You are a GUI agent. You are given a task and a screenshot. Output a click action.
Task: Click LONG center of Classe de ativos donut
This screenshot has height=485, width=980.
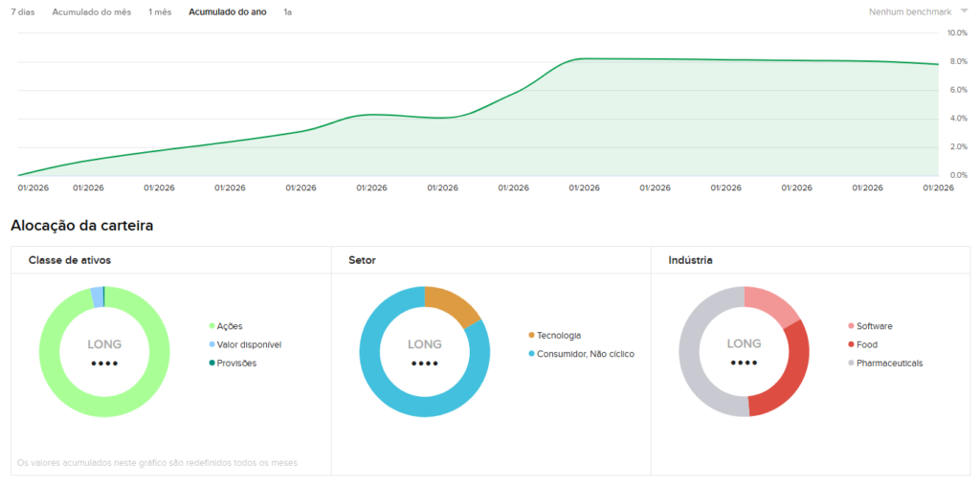coord(104,344)
